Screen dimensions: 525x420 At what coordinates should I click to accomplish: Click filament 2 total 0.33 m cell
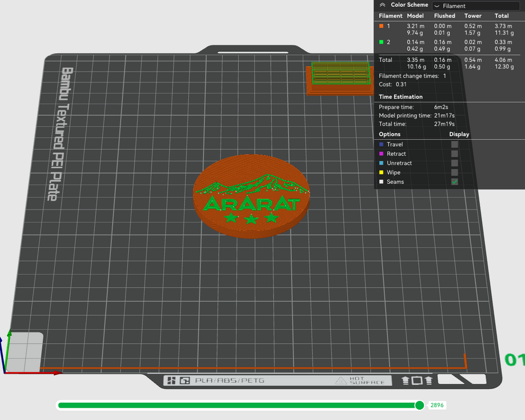[x=503, y=42]
